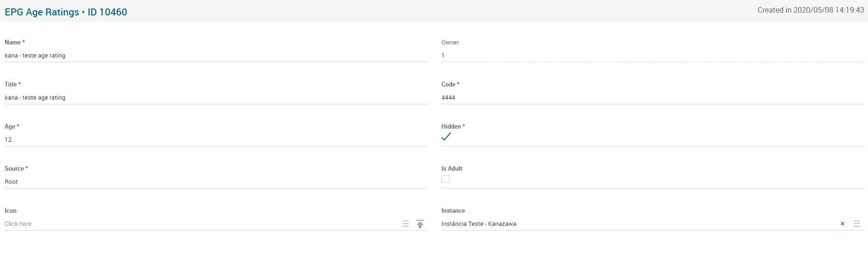Click the Created date timestamp
The height and width of the screenshot is (267, 868).
pos(811,10)
